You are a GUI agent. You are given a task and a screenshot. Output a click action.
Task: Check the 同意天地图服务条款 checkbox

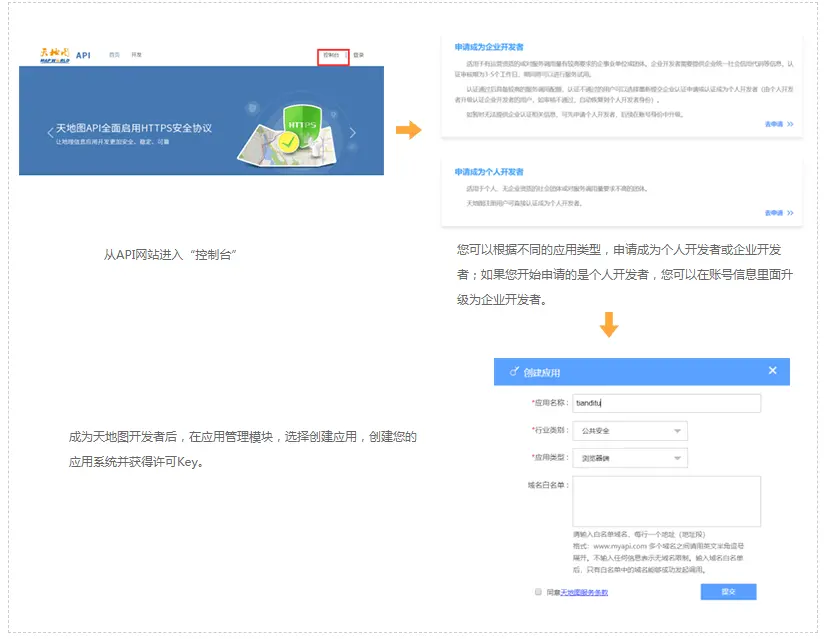point(538,592)
